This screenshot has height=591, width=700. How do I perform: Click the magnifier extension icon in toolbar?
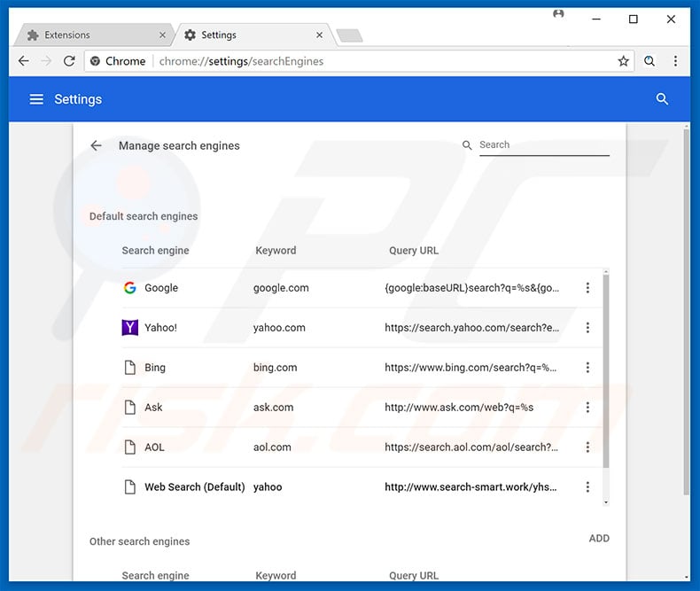point(649,61)
